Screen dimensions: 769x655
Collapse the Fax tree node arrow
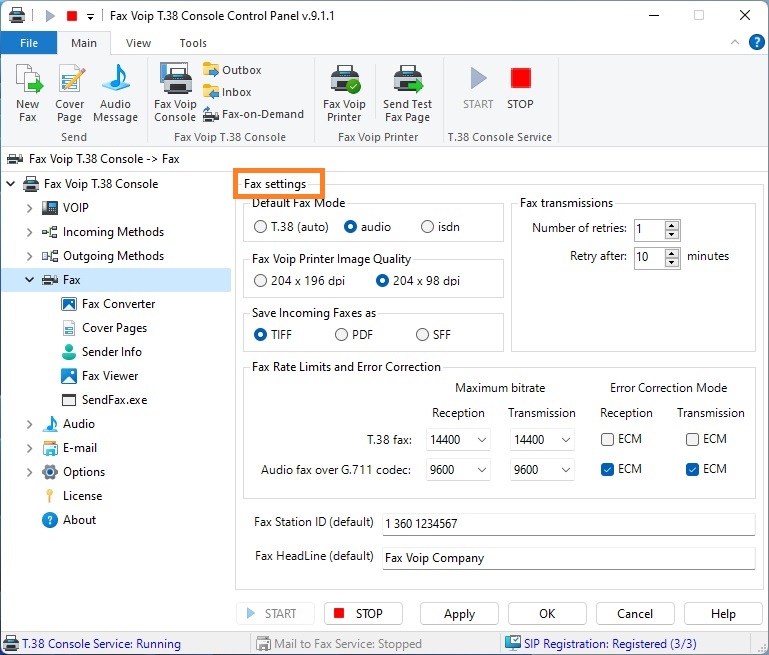(x=29, y=280)
